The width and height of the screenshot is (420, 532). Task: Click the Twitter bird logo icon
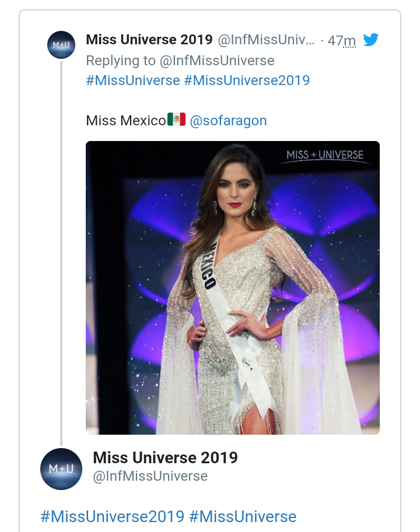pos(371,40)
